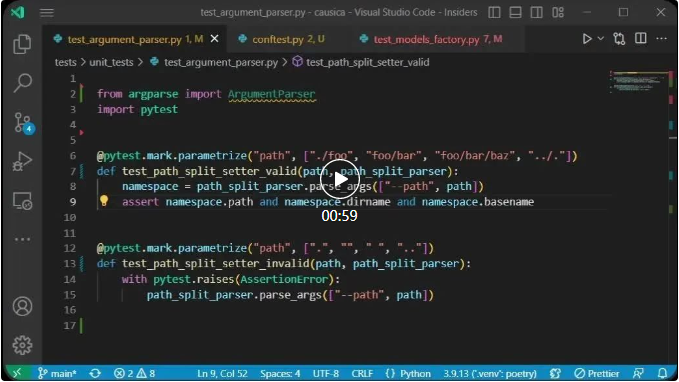Switch branch main* in status bar
This screenshot has width=679, height=382.
(x=57, y=373)
